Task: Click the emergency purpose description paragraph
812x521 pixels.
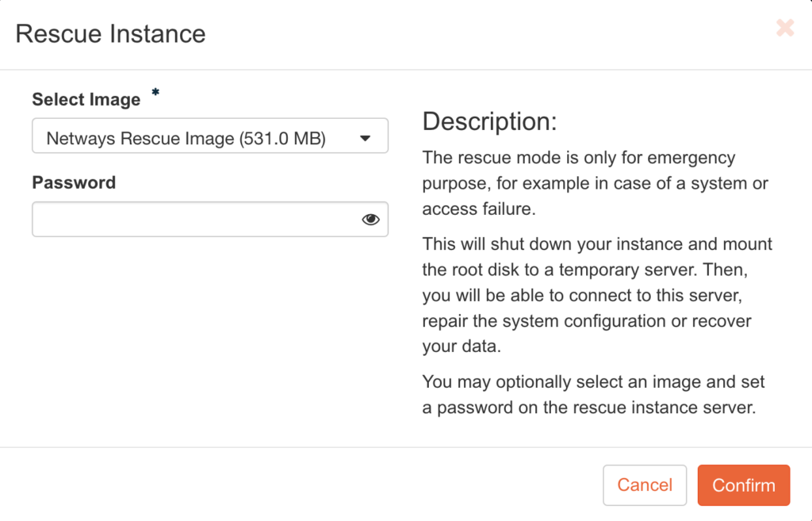Action: coord(595,183)
